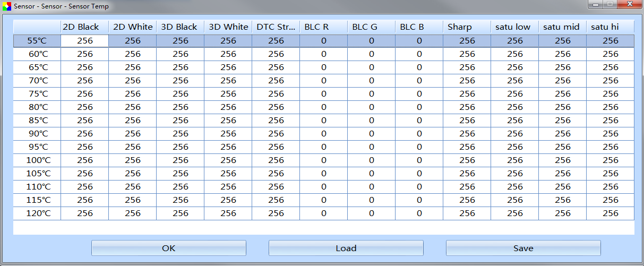This screenshot has height=266, width=644.
Task: Click the BLC B value at 90℃
Action: pyautogui.click(x=419, y=134)
